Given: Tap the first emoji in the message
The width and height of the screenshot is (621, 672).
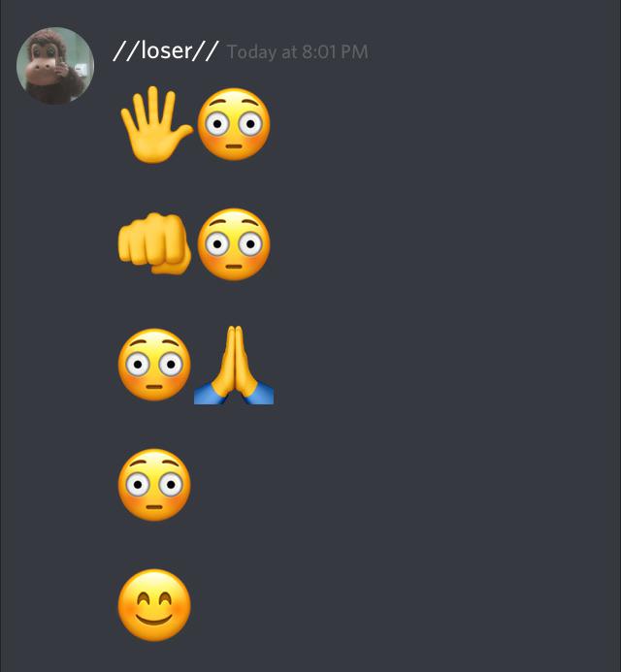Looking at the screenshot, I should (156, 125).
